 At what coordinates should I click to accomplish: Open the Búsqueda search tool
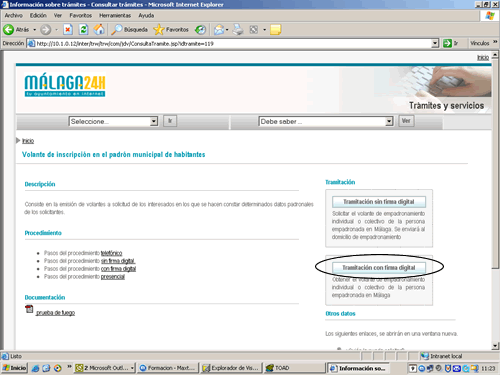coord(129,30)
